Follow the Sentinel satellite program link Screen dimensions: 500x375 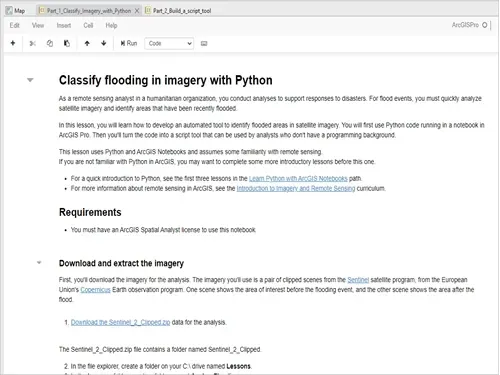(358, 280)
